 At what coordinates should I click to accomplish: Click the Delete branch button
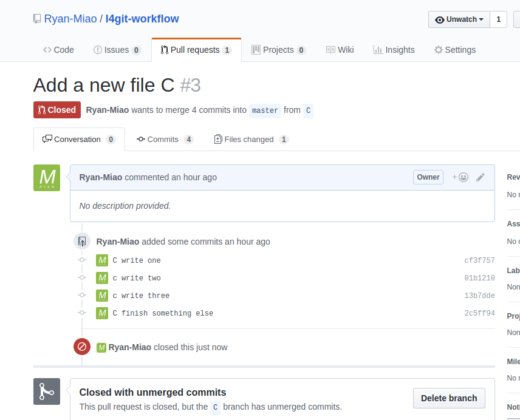point(449,398)
